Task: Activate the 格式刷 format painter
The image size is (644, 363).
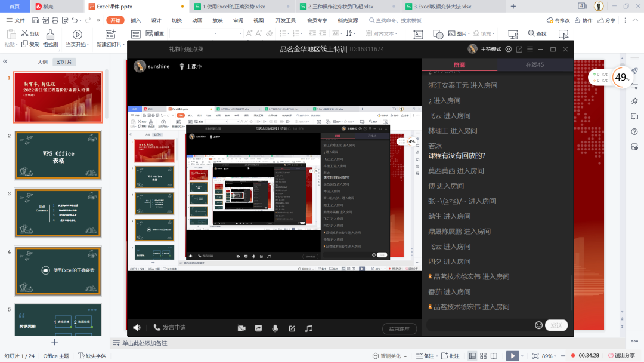Action: [x=50, y=38]
